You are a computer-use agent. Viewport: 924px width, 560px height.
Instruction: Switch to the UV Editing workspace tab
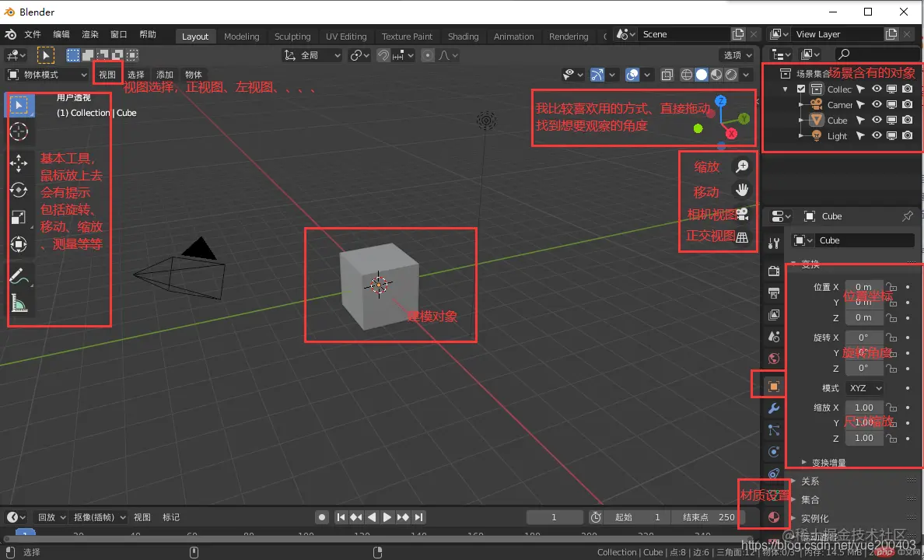click(346, 37)
